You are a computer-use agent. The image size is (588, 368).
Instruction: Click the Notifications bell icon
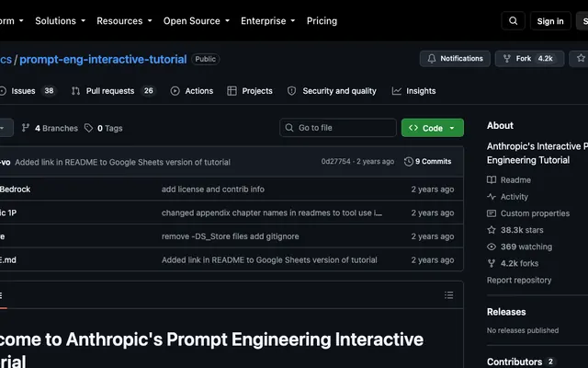tap(432, 59)
